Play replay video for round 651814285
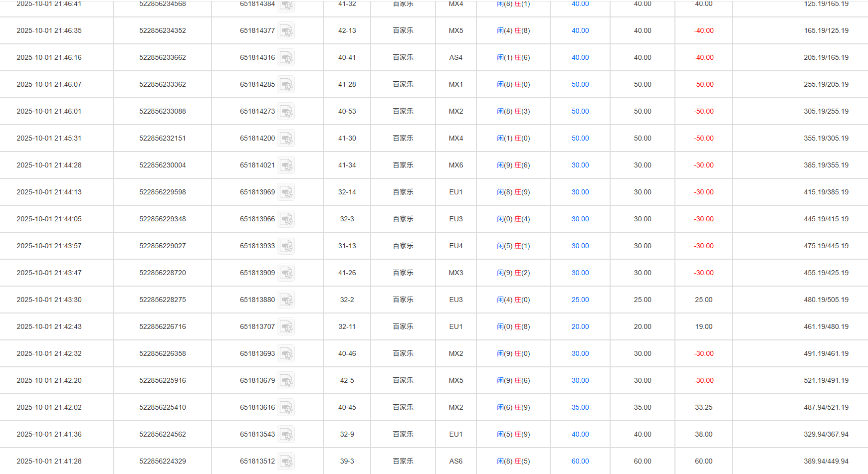This screenshot has width=868, height=474. coord(286,85)
